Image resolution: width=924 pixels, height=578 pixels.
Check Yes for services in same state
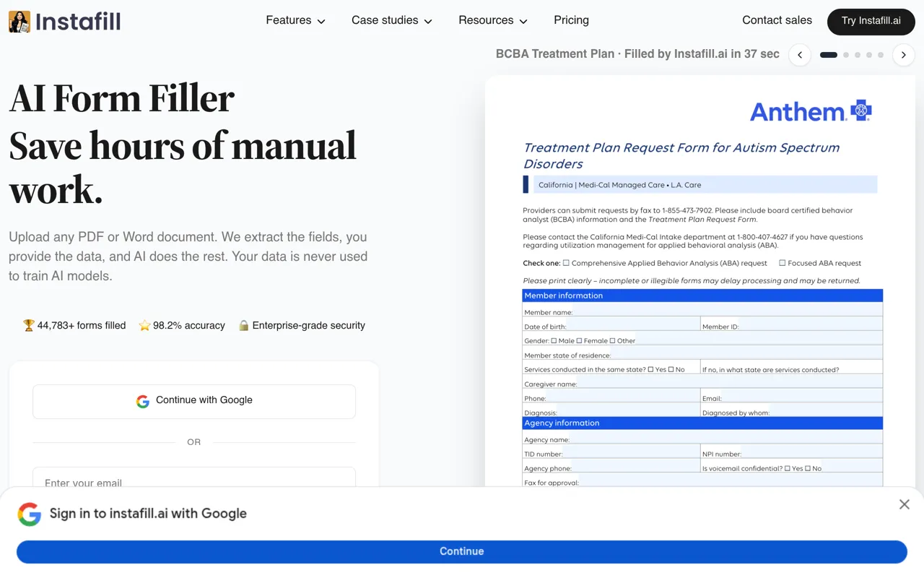pyautogui.click(x=650, y=369)
